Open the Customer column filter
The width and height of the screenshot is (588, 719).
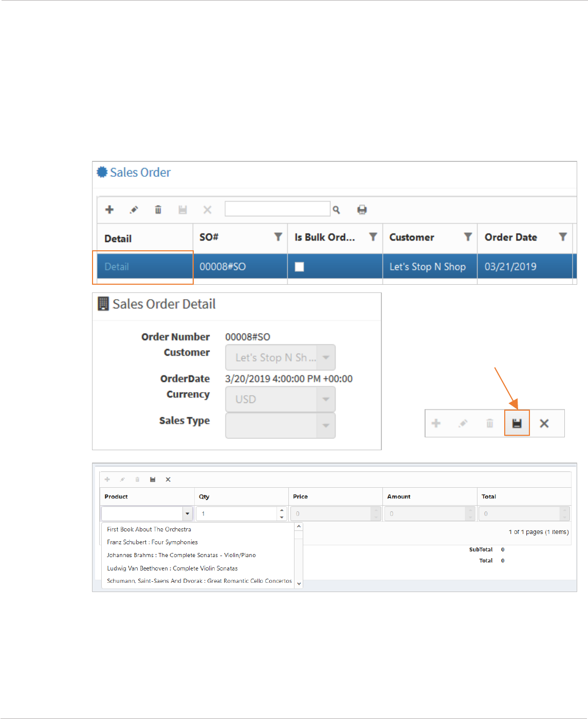click(x=468, y=237)
